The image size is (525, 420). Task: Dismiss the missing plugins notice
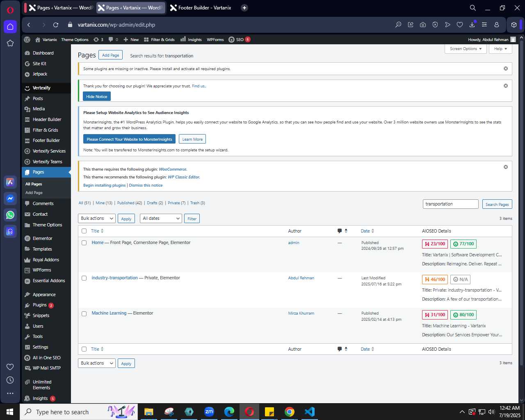(x=506, y=68)
